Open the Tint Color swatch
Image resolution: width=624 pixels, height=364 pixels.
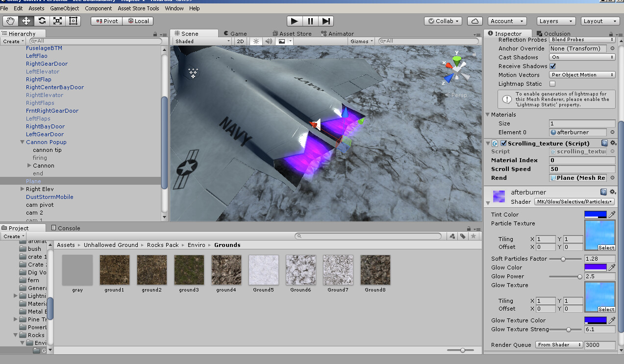[x=595, y=214]
